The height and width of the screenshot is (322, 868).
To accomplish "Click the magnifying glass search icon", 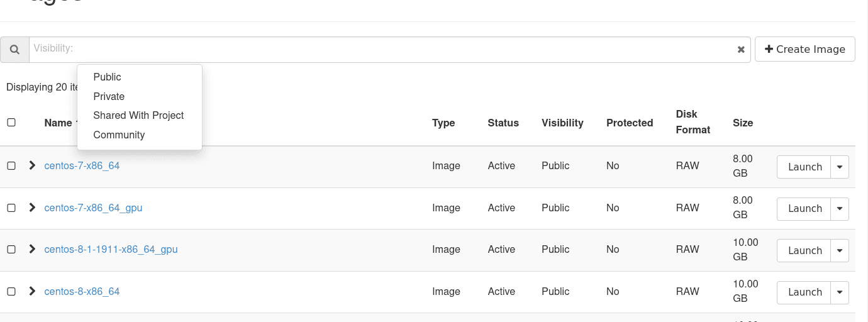I will pyautogui.click(x=14, y=50).
